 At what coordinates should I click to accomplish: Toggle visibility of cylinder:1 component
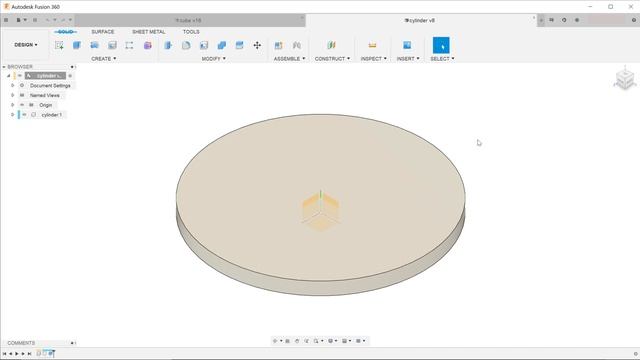click(x=24, y=115)
